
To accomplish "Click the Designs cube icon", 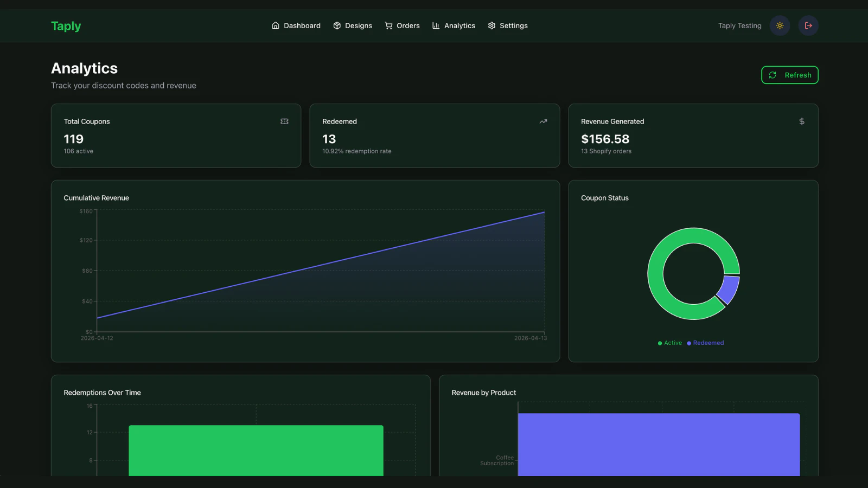I will [337, 25].
